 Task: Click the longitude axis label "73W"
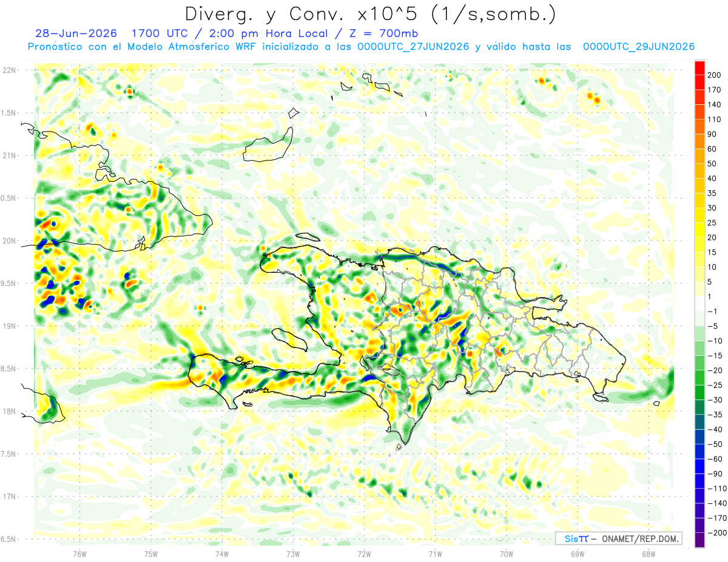(x=293, y=553)
